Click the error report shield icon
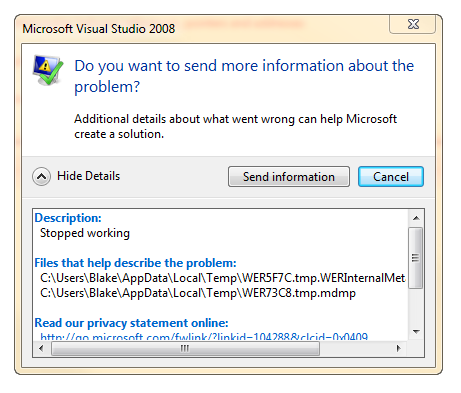The image size is (461, 393). point(47,70)
